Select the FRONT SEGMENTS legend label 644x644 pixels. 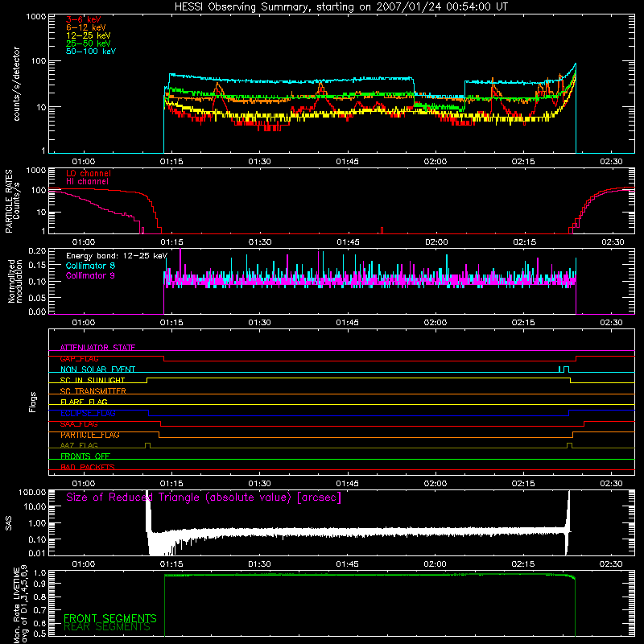110,618
